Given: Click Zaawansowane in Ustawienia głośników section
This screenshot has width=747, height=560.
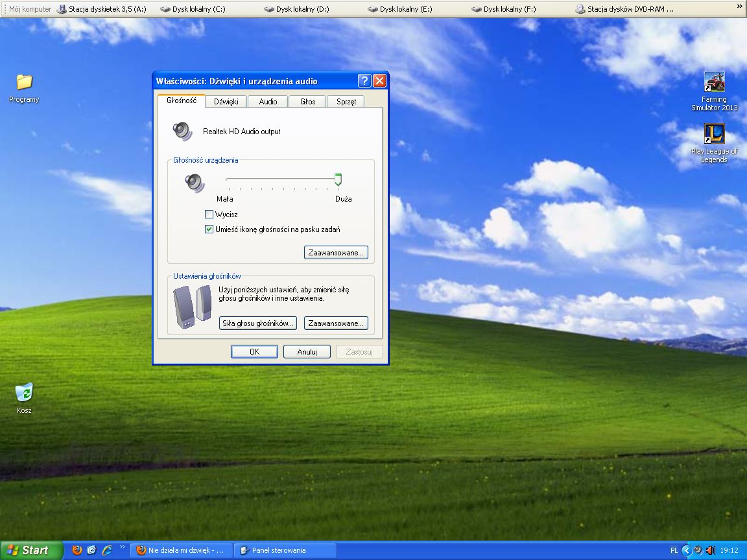Looking at the screenshot, I should (x=336, y=323).
